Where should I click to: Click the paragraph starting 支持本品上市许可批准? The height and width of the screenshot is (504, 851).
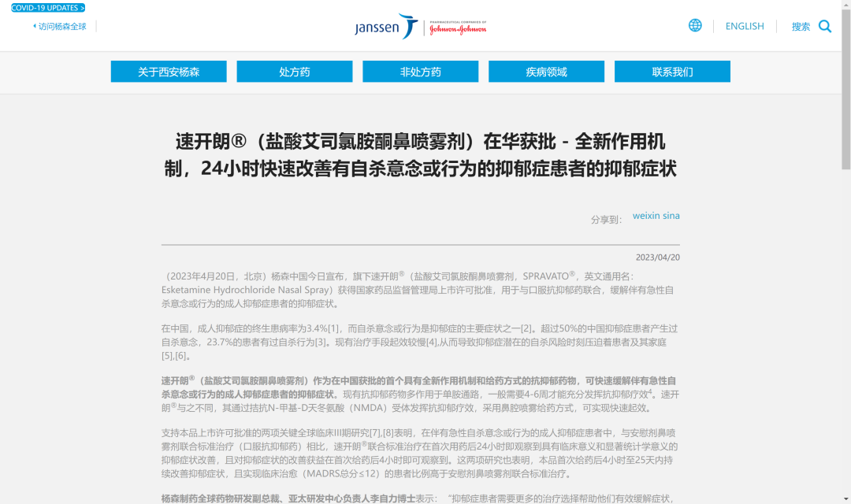pos(421,453)
